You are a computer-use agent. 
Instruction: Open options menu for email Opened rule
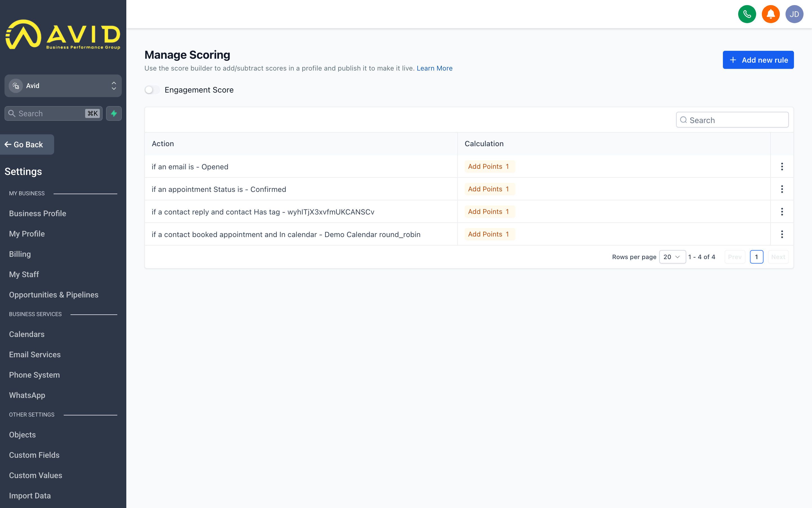click(x=782, y=167)
